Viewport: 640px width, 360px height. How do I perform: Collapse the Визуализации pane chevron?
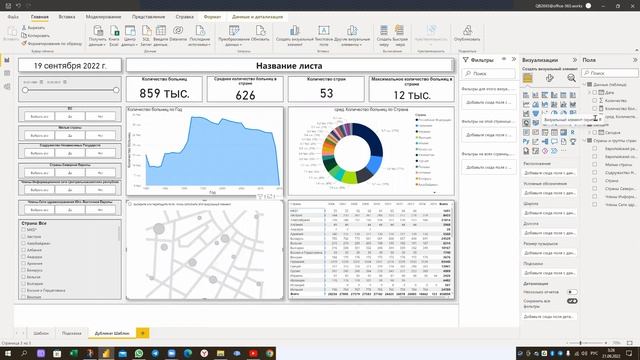[x=575, y=60]
